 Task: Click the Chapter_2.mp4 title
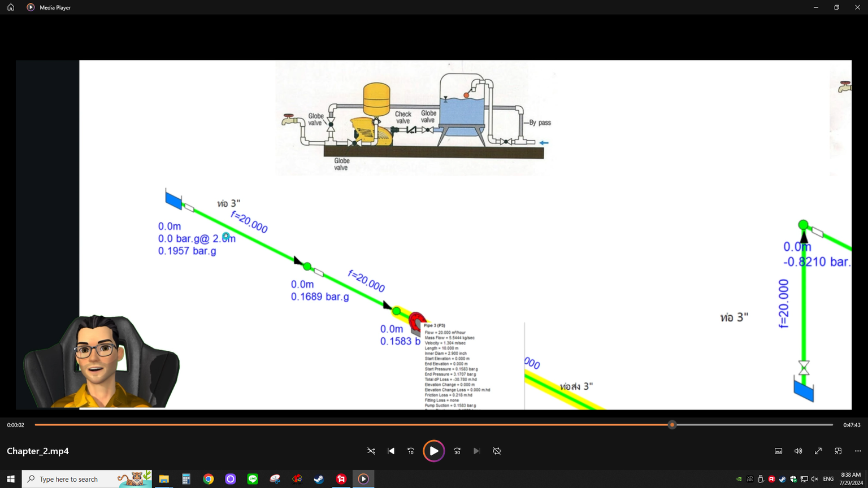(38, 451)
